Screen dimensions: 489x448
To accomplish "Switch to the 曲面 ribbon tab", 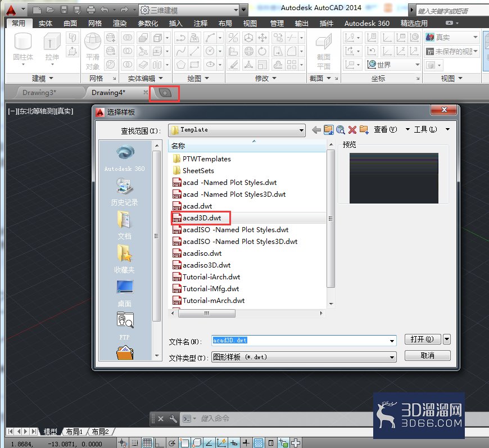I will (x=70, y=24).
